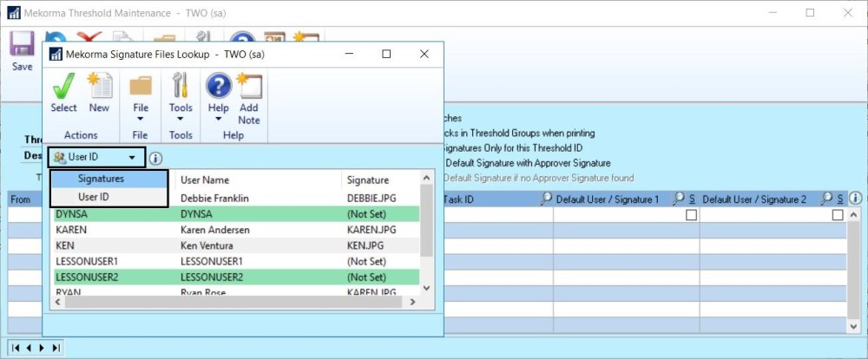868x359 pixels.
Task: Click the Task ID column header
Action: [x=458, y=199]
